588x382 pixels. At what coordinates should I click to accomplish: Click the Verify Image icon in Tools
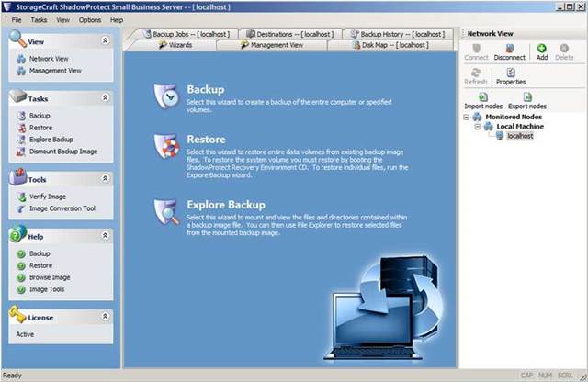[x=21, y=197]
